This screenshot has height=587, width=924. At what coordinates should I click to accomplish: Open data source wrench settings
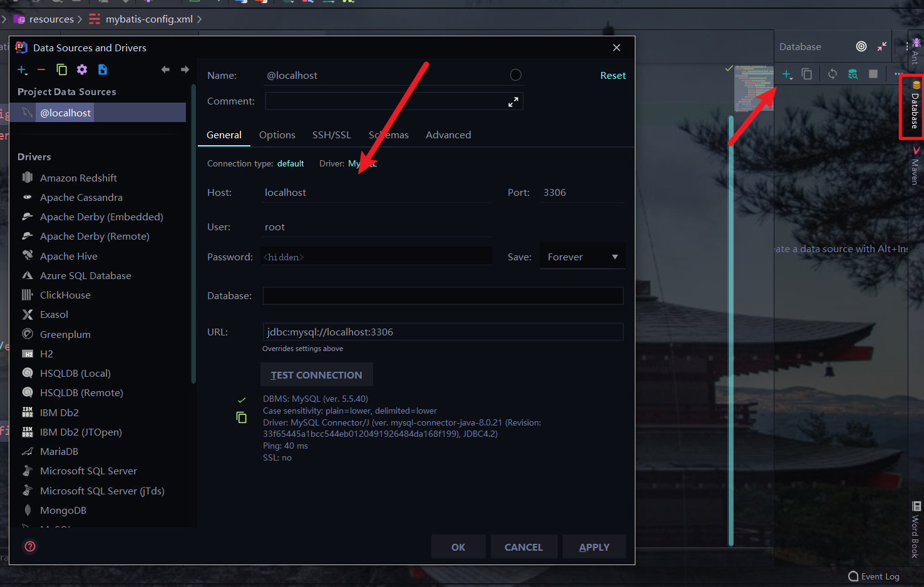pyautogui.click(x=82, y=69)
